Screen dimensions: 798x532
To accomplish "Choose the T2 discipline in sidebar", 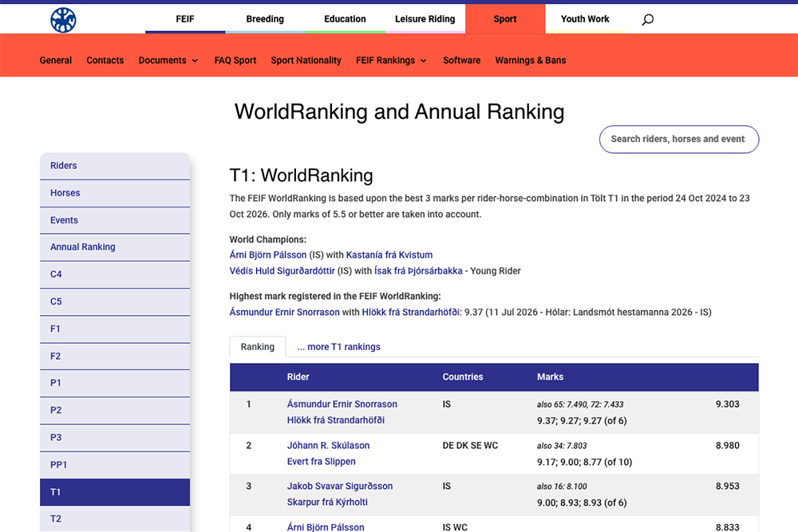I will [115, 518].
